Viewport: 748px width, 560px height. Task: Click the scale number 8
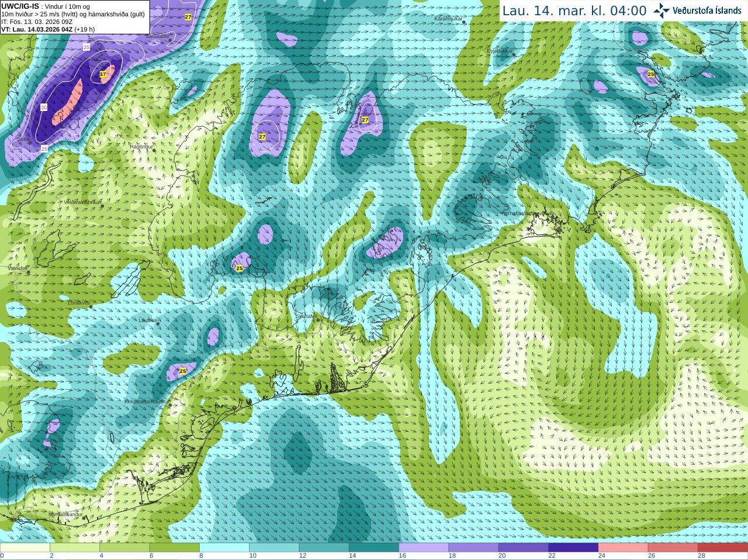(x=201, y=555)
